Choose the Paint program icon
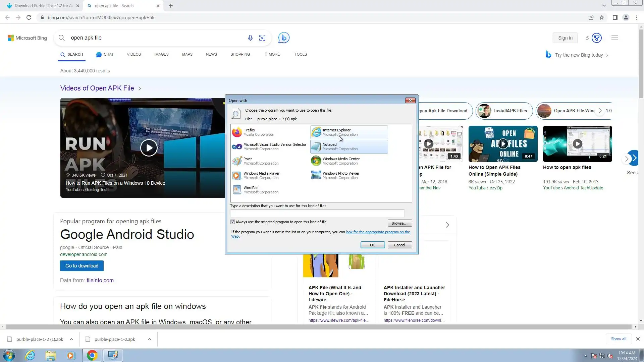 (x=237, y=161)
